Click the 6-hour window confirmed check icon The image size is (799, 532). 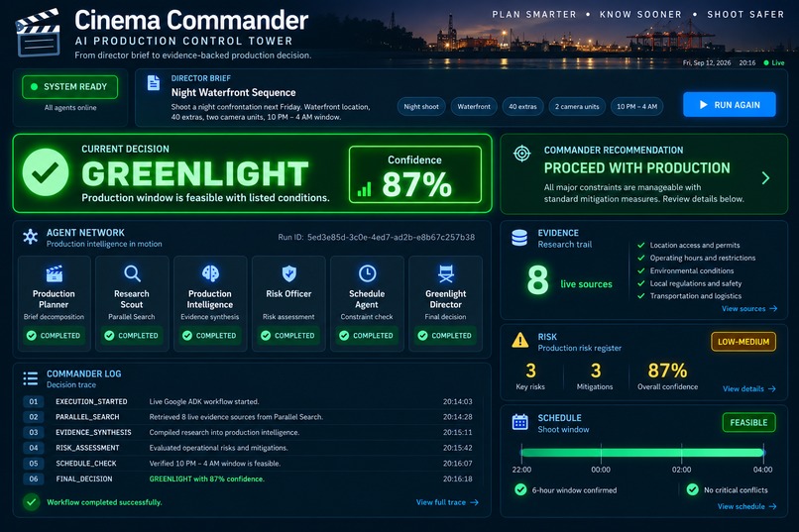[520, 489]
